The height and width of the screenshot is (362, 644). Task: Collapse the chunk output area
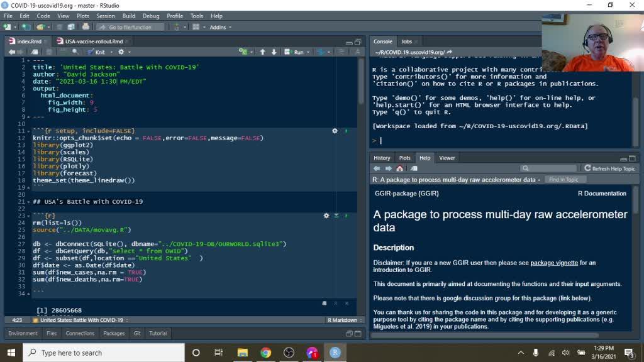(336, 304)
